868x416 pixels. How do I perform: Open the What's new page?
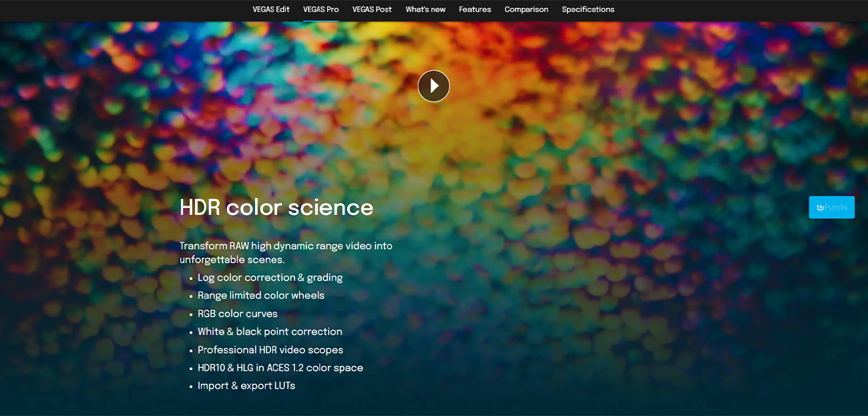coord(425,9)
